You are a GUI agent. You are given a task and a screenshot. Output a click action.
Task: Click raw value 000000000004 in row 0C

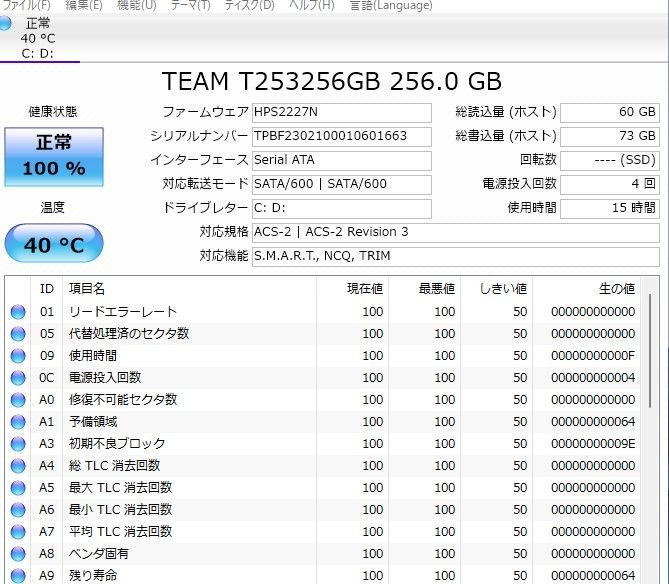click(593, 378)
